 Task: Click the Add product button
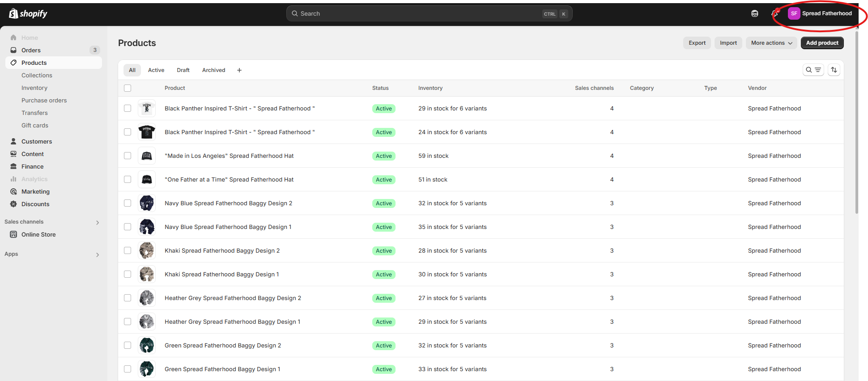coord(822,43)
